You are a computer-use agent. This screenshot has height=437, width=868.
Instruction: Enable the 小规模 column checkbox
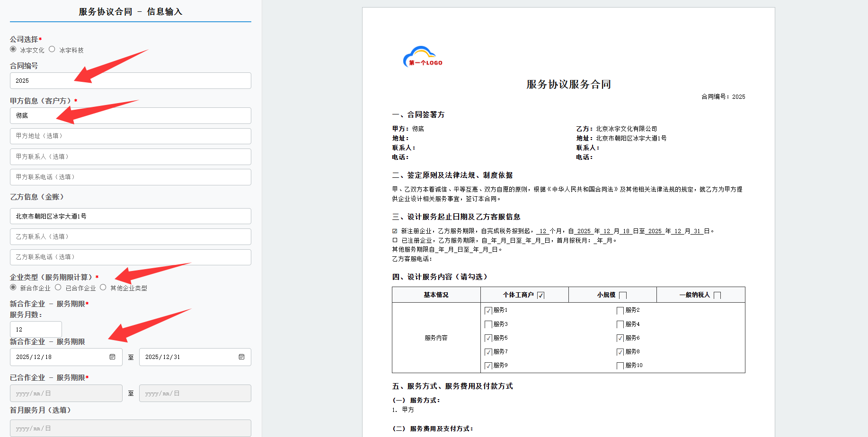click(623, 294)
